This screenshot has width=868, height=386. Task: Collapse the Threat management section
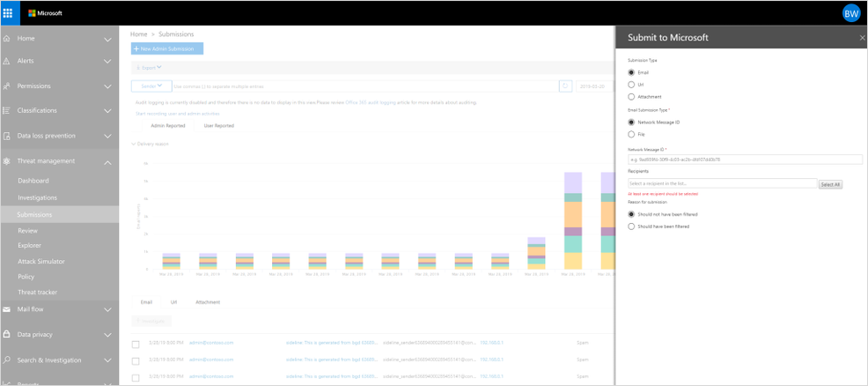[x=107, y=162]
